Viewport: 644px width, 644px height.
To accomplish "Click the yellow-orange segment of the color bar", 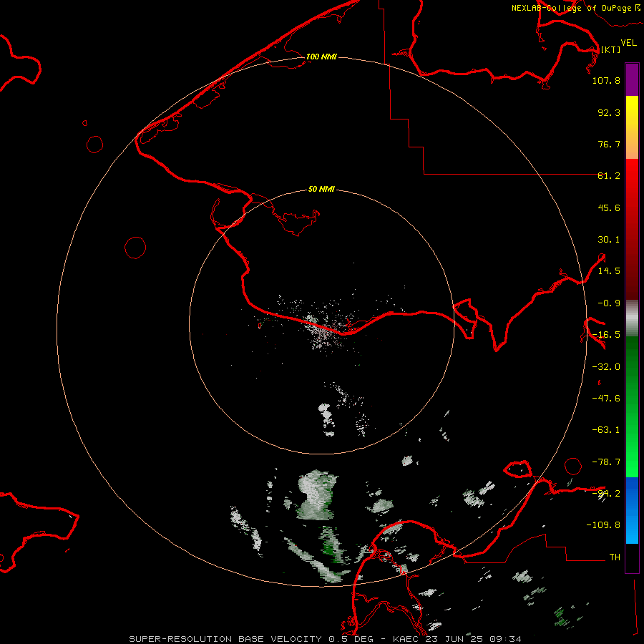I will pos(632,127).
